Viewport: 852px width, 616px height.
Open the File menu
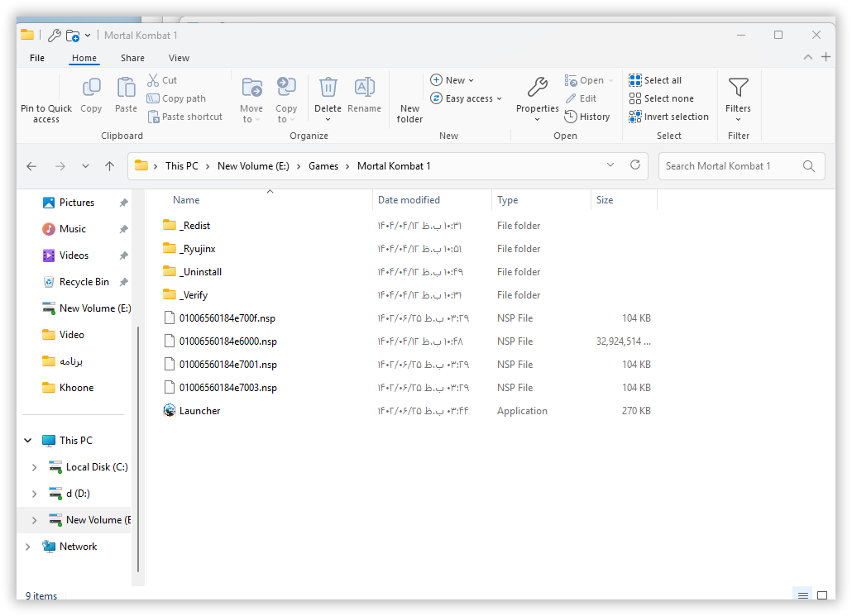click(37, 58)
